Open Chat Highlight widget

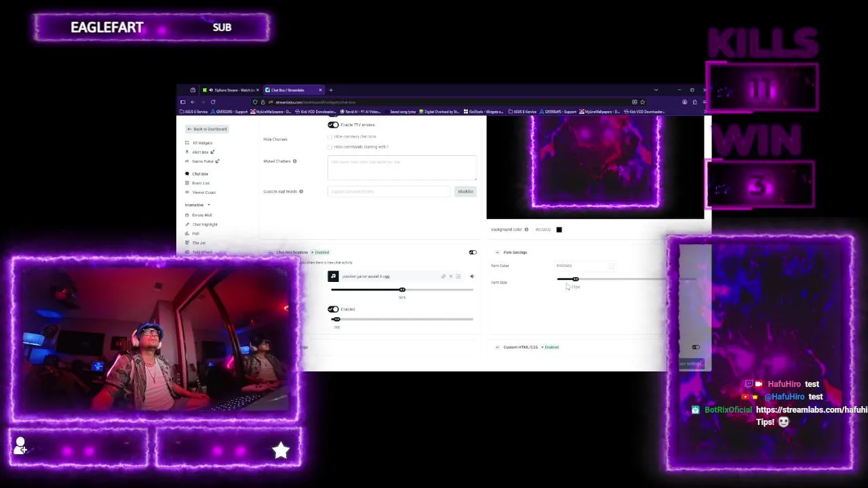coord(205,224)
